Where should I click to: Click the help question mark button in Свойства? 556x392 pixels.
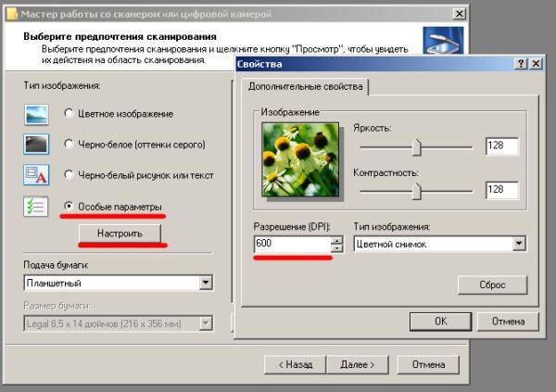pos(522,63)
